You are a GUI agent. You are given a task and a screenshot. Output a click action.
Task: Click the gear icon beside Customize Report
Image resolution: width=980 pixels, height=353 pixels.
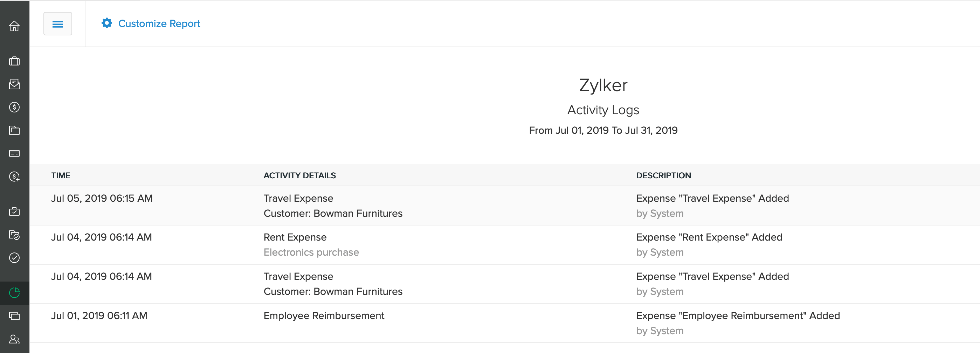106,23
